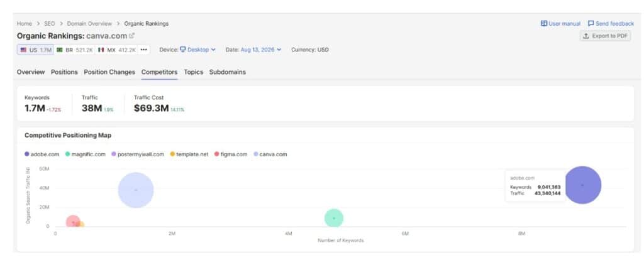Toggle adobe.com legend series
Screen dimensions: 644x258
point(42,154)
